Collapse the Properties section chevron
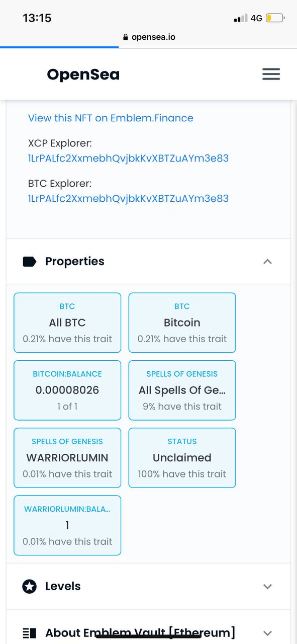 pyautogui.click(x=268, y=262)
